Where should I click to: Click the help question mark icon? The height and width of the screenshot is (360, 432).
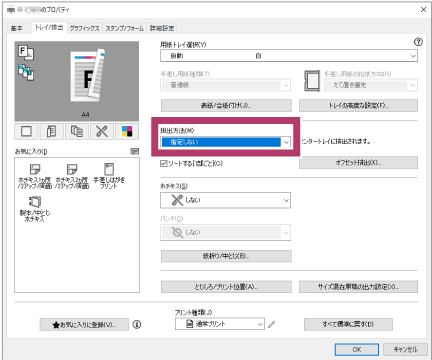pyautogui.click(x=418, y=42)
